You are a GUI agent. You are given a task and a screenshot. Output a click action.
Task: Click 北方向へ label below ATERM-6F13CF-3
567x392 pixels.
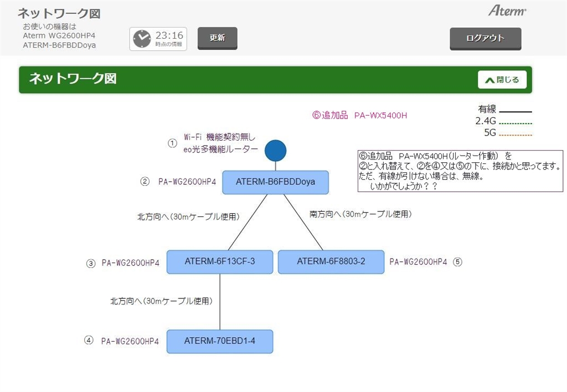click(161, 301)
